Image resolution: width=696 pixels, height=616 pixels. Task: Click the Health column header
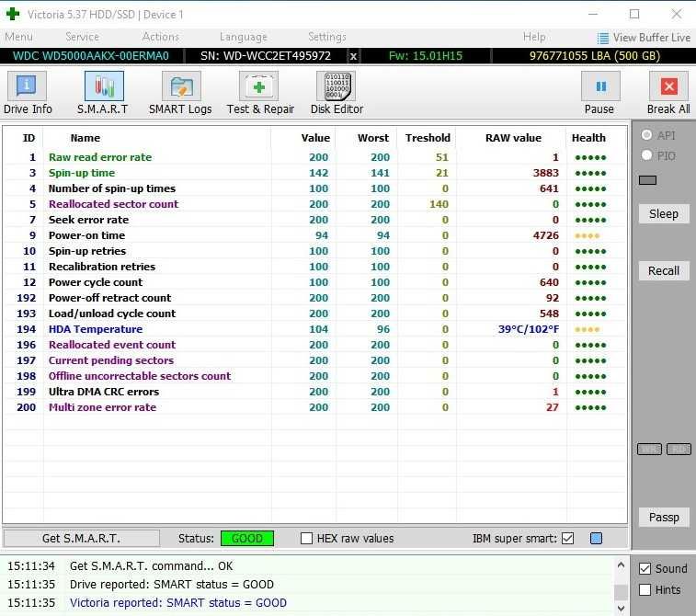(x=588, y=138)
